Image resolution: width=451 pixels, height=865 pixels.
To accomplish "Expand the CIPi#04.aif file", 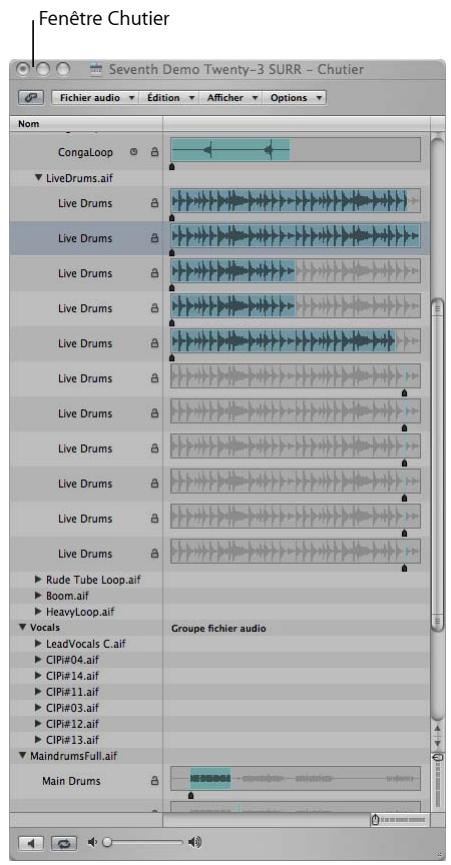I will [x=38, y=660].
